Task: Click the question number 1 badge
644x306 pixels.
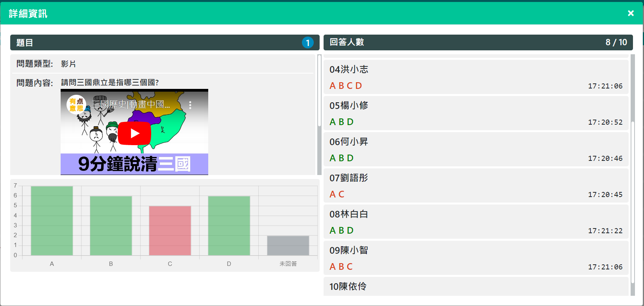Action: coord(308,42)
